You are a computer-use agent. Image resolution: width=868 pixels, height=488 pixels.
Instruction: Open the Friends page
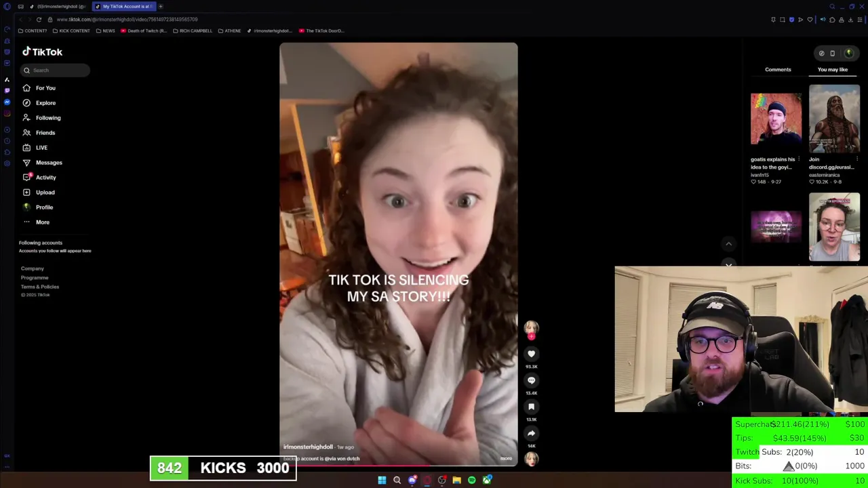pyautogui.click(x=39, y=133)
